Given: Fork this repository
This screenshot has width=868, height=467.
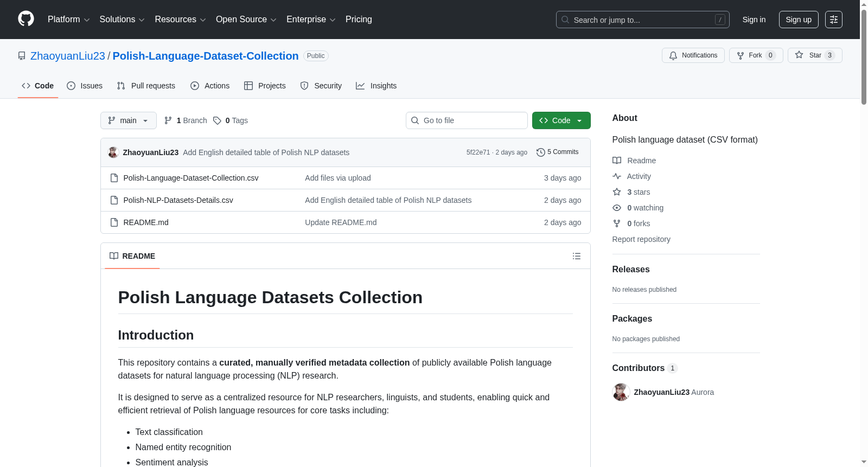Looking at the screenshot, I should [756, 55].
